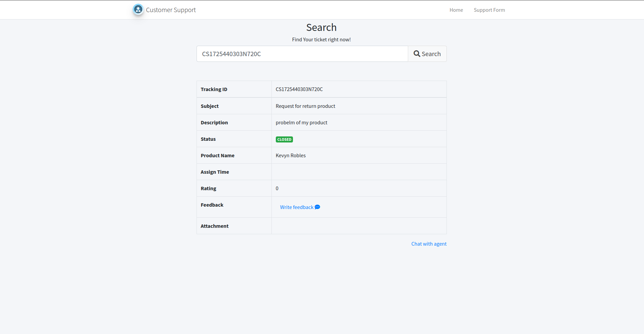644x334 pixels.
Task: Go to Support Form page
Action: click(489, 10)
